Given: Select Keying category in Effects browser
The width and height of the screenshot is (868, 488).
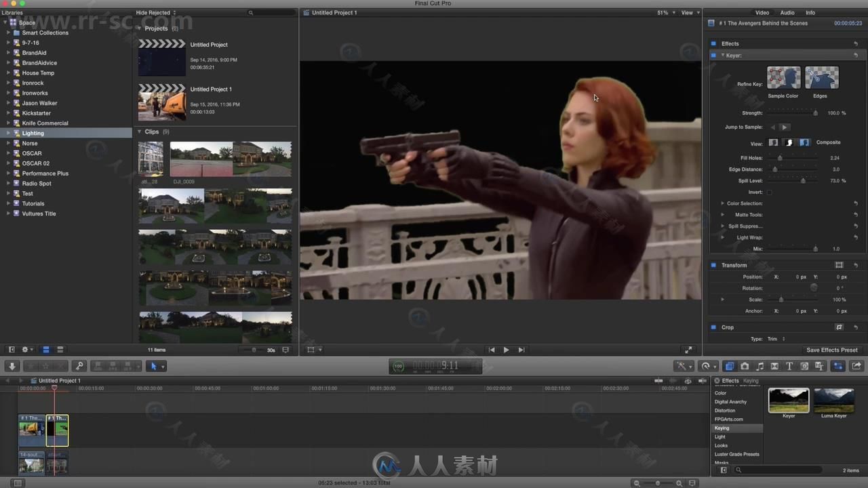Looking at the screenshot, I should click(x=737, y=428).
